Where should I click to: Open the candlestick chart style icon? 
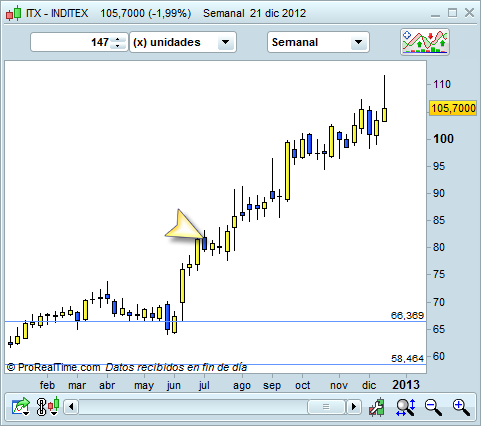[54, 406]
